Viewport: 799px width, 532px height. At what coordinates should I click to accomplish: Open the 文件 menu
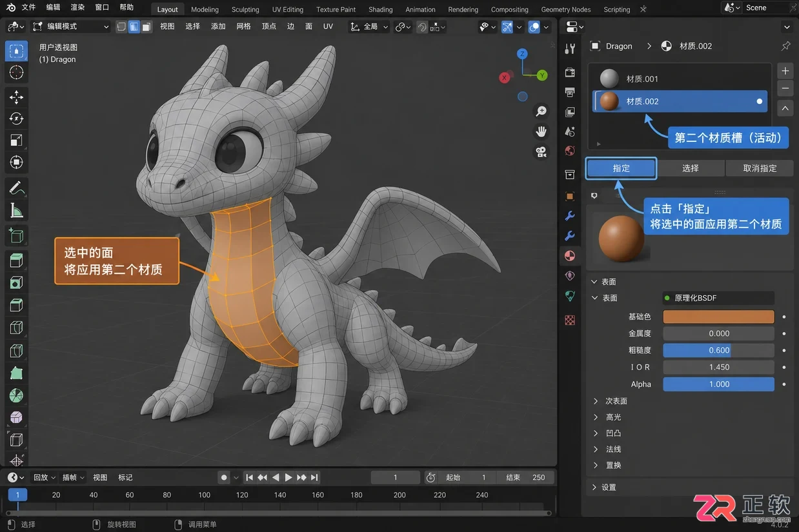pos(28,8)
